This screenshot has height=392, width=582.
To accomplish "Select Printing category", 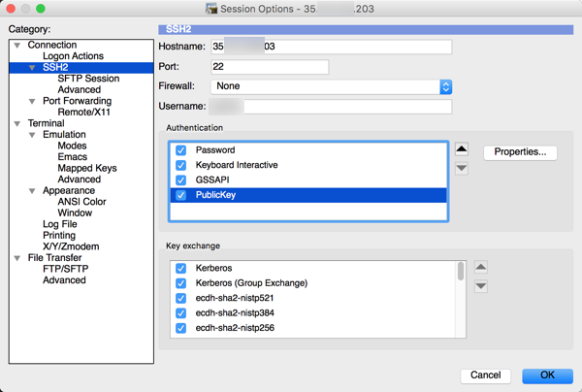I will [x=59, y=236].
